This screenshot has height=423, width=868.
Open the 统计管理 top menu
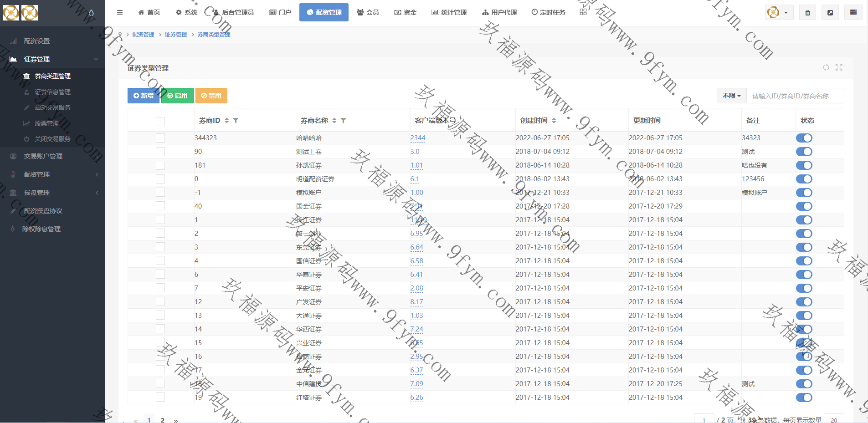(449, 12)
